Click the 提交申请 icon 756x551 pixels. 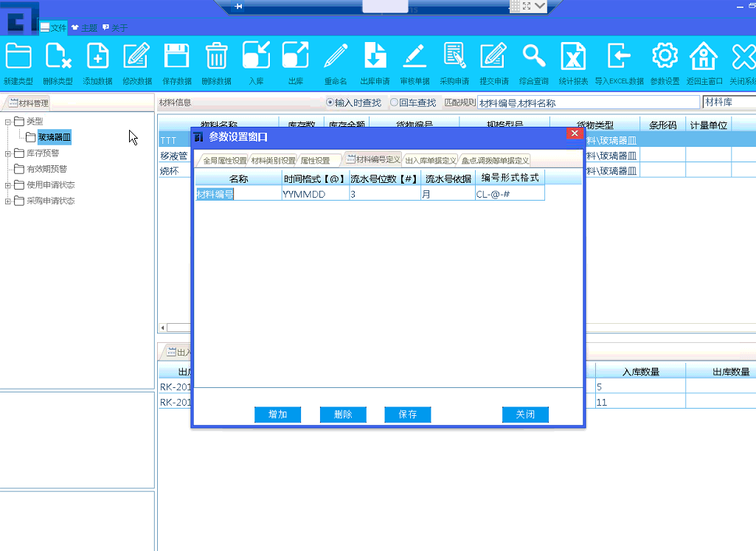pyautogui.click(x=493, y=56)
